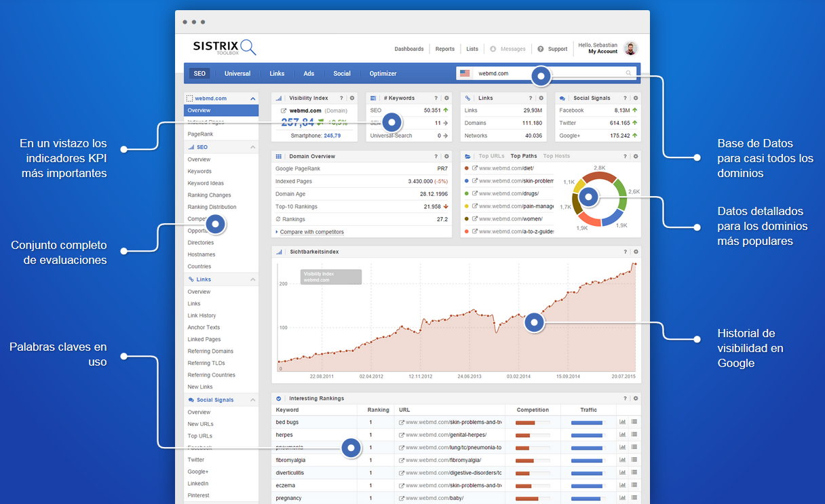Click the www.webmd.com/women/ path entry

pyautogui.click(x=510, y=218)
